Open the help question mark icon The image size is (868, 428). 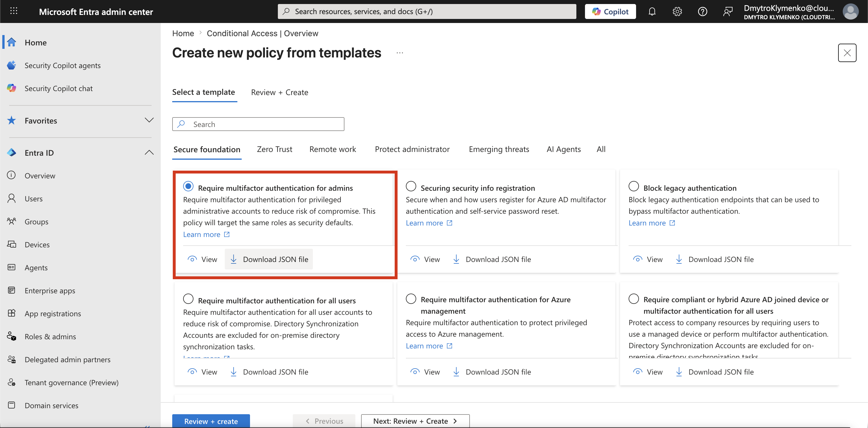(x=703, y=11)
